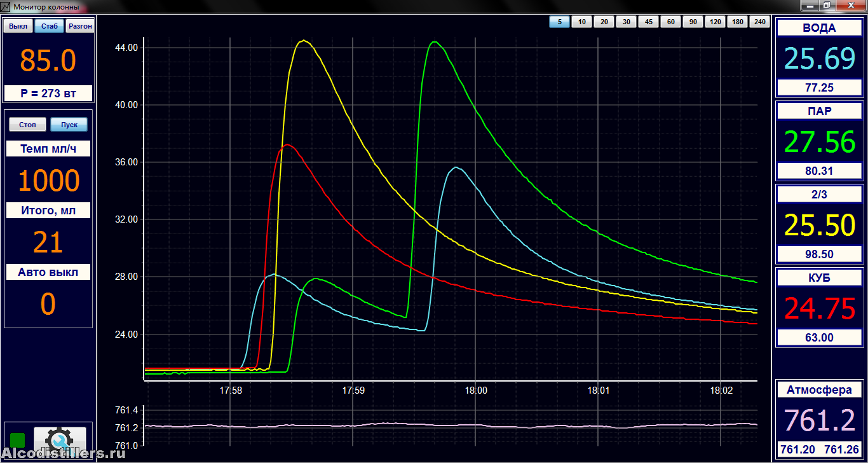Click the green status indicator square
This screenshot has width=868, height=463.
pos(18,440)
